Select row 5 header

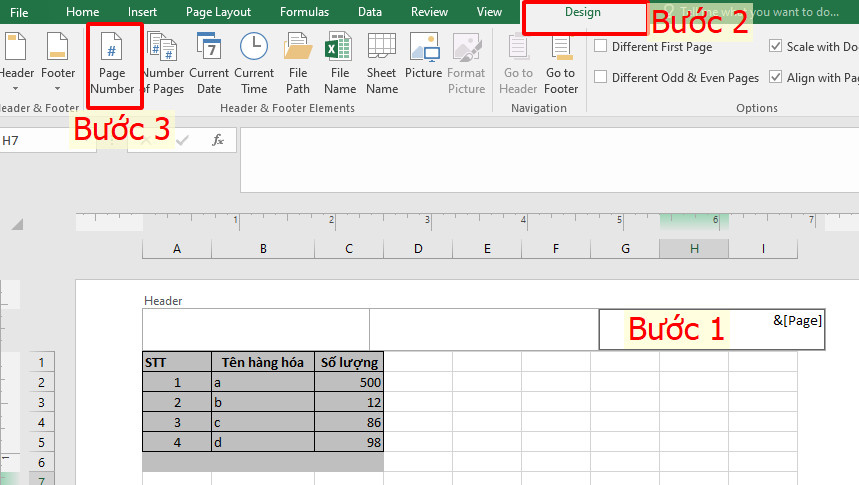tap(42, 442)
